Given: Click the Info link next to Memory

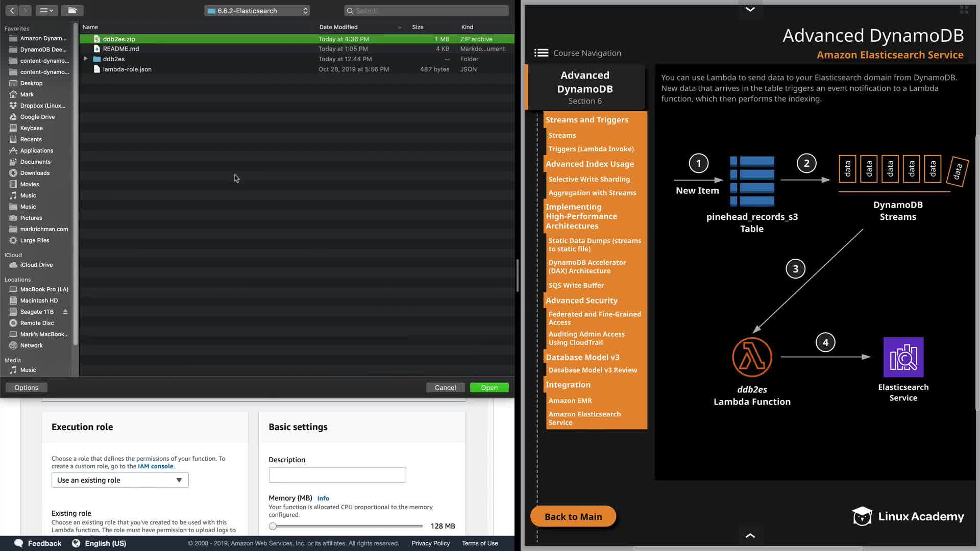Looking at the screenshot, I should point(323,498).
